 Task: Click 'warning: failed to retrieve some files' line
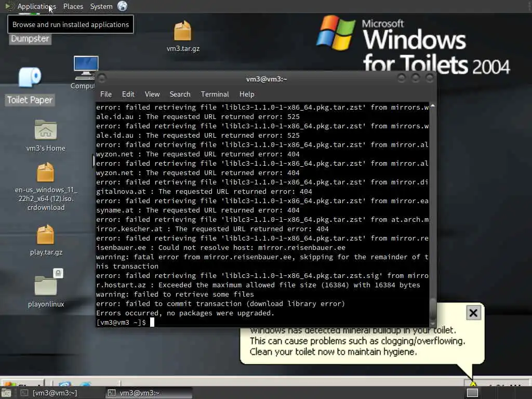[x=175, y=294]
